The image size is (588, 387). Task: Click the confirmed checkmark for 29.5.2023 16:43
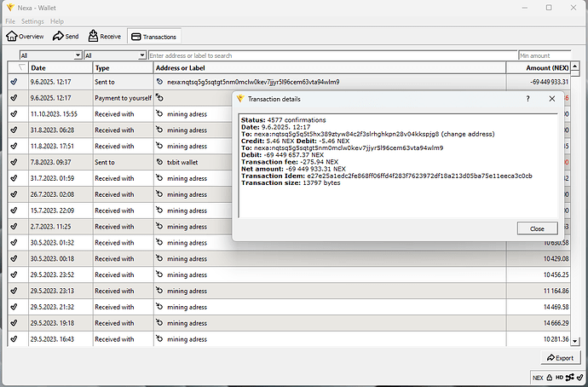[x=14, y=339]
